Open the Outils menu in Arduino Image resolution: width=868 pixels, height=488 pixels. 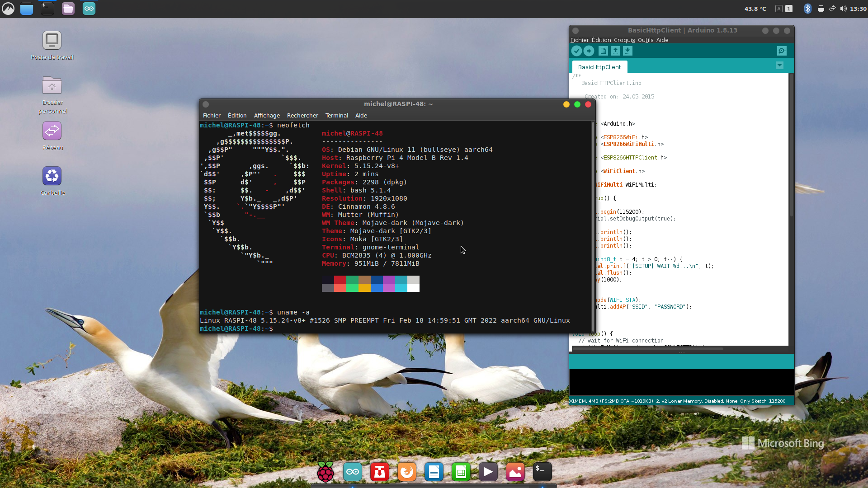coord(645,40)
